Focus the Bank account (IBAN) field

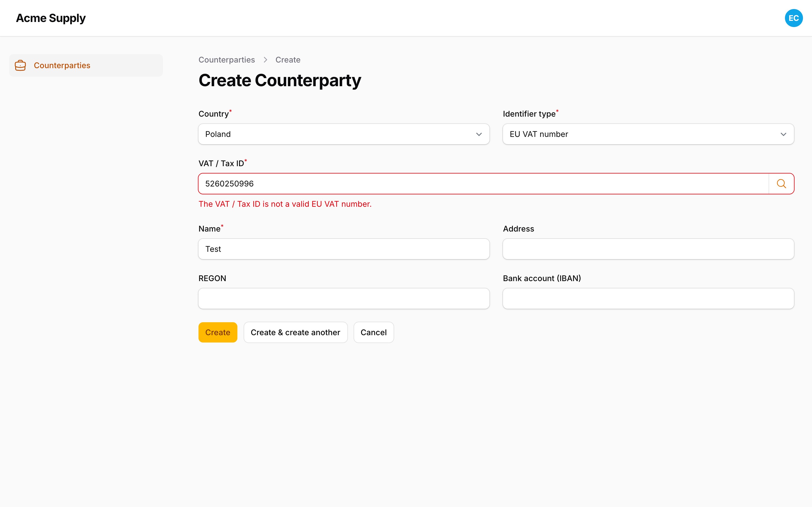coord(648,299)
